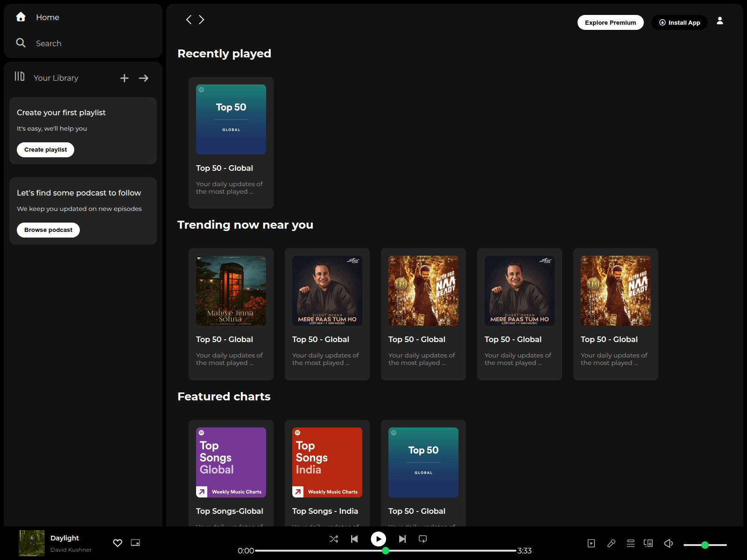Image resolution: width=747 pixels, height=560 pixels.
Task: Save Daylight to Liked Songs with heart icon
Action: [117, 543]
